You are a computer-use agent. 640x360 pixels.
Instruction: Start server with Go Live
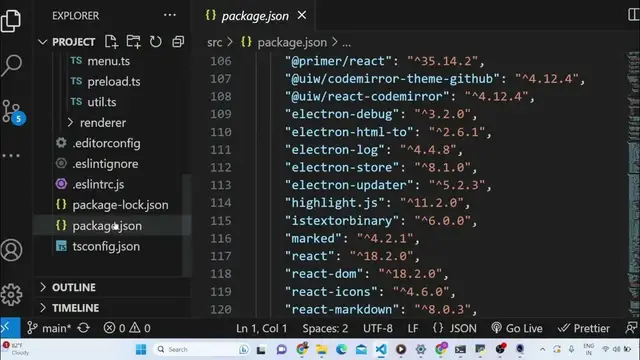[517, 328]
